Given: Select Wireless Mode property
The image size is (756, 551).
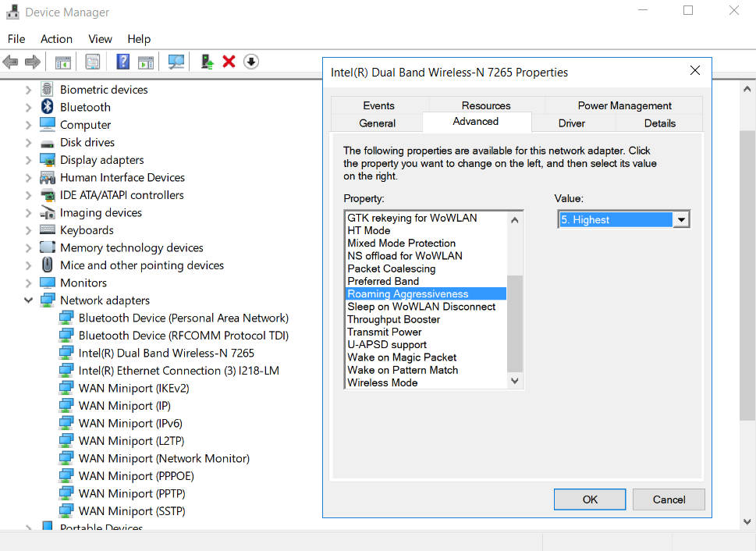Looking at the screenshot, I should pyautogui.click(x=426, y=382).
